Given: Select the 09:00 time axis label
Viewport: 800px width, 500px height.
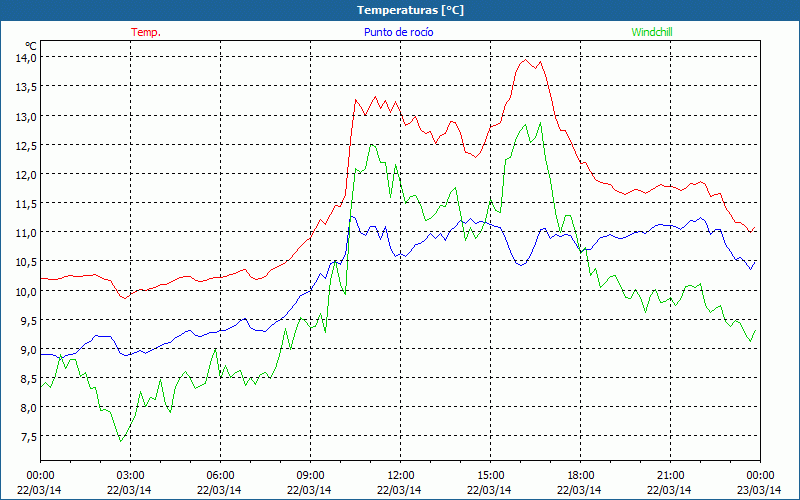Looking at the screenshot, I should click(310, 475).
